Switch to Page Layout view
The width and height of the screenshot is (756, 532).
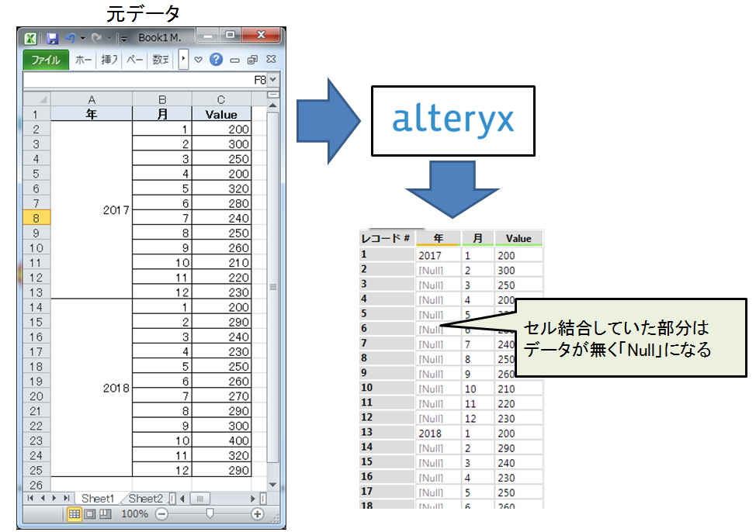coord(89,514)
